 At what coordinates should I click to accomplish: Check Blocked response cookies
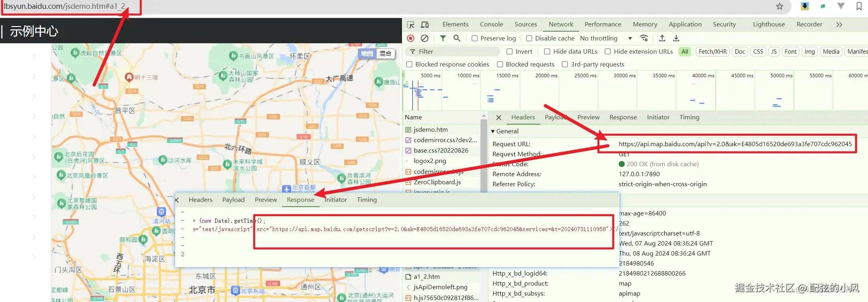tap(409, 64)
